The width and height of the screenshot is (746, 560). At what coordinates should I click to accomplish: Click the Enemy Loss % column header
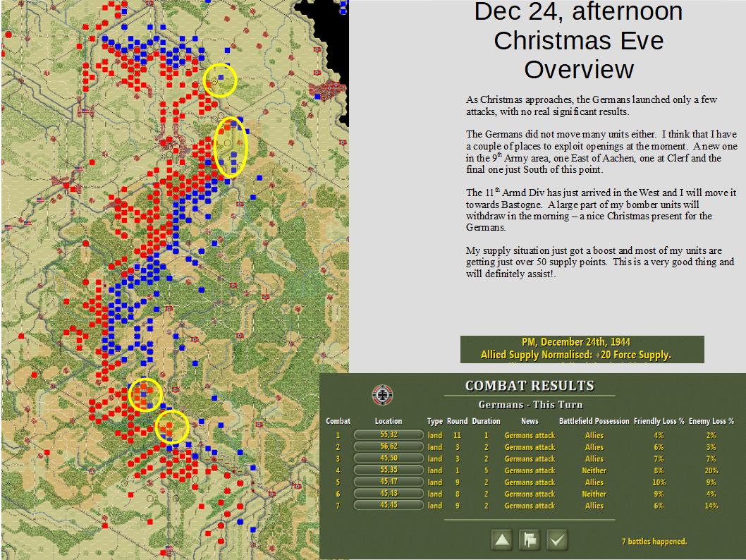click(x=711, y=421)
